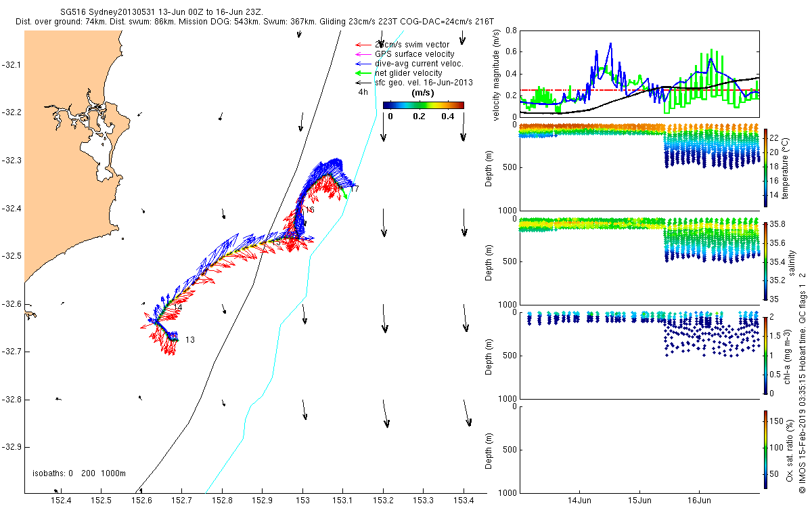Click the '15Jun' date tick label
The width and height of the screenshot is (812, 508).
tap(640, 500)
